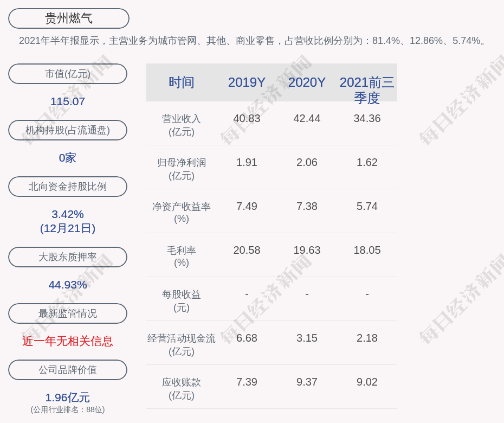504x423 pixels.
Task: Click the 经营活动现金流 row label
Action: [182, 345]
